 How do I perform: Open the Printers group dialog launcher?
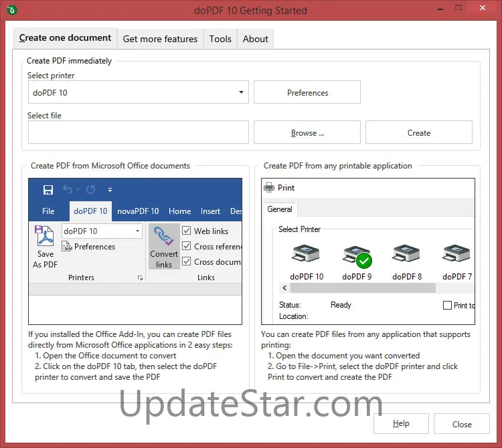coord(140,278)
